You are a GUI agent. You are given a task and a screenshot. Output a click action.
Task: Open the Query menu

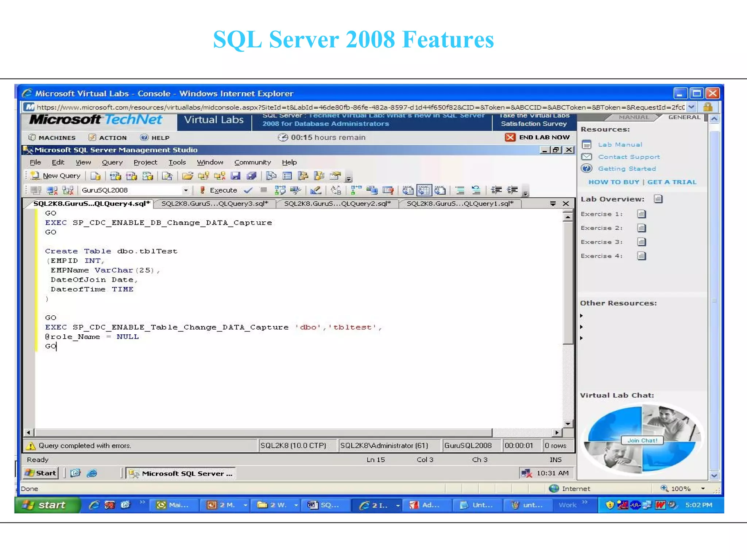pyautogui.click(x=112, y=162)
